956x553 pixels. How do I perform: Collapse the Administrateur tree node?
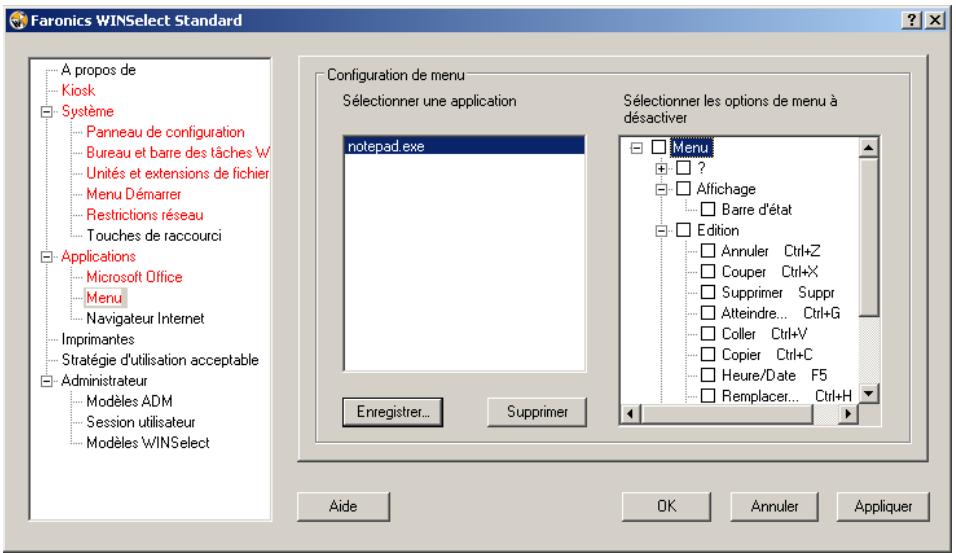[x=46, y=381]
